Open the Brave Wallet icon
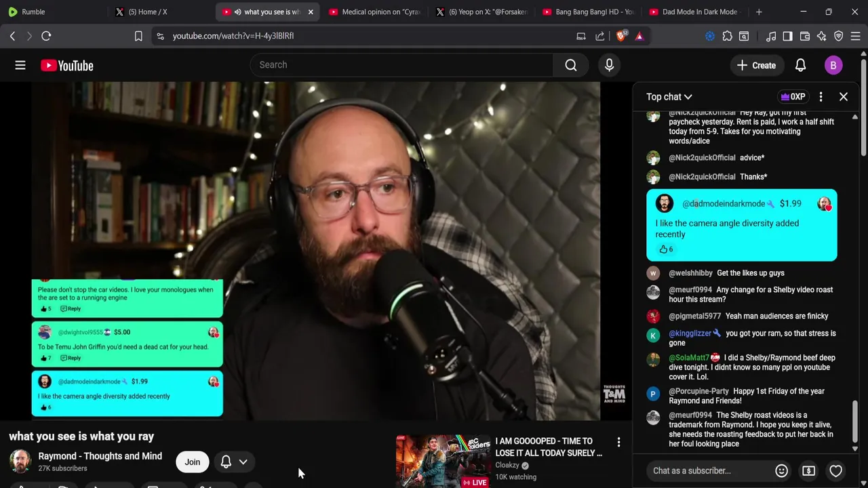This screenshot has height=488, width=868. coord(805,36)
